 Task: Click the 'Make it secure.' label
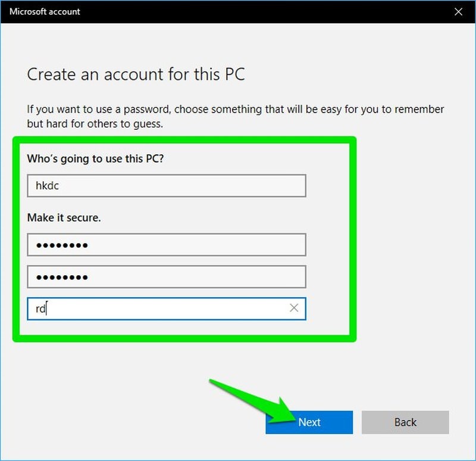64,218
